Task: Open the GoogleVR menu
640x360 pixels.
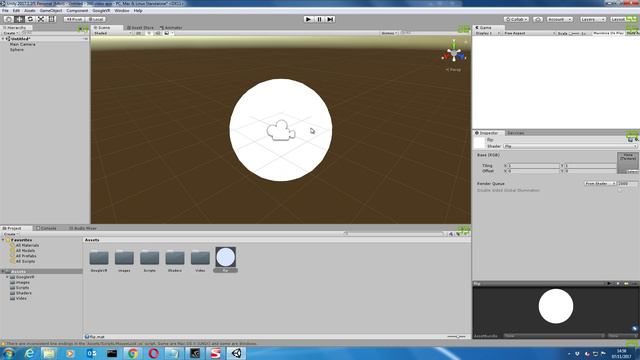Action: point(101,11)
